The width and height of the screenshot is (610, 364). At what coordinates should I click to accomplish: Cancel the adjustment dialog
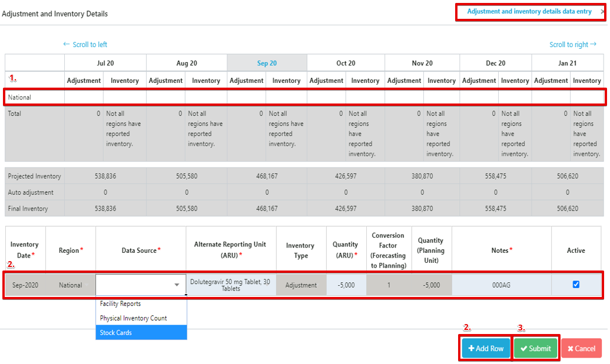pos(581,349)
